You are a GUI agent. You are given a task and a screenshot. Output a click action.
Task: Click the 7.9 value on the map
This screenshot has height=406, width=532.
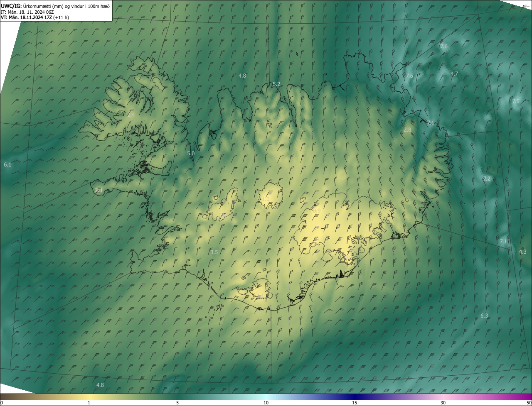click(x=516, y=101)
